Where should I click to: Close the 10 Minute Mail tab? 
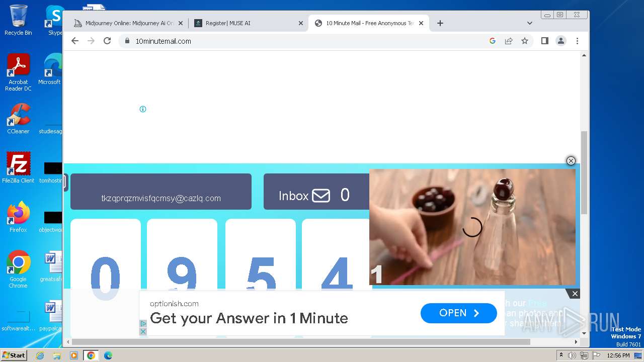tap(421, 23)
